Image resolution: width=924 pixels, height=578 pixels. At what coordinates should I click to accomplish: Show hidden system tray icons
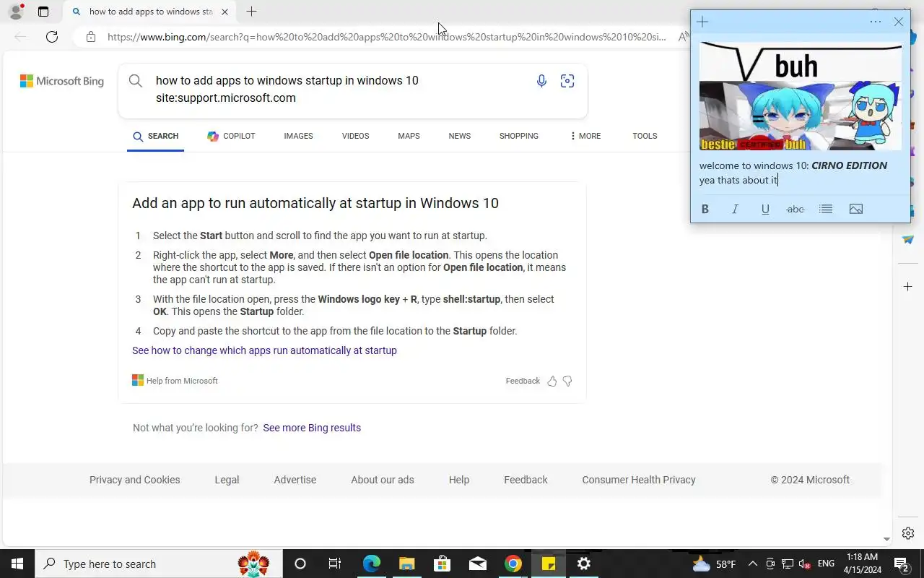click(752, 564)
